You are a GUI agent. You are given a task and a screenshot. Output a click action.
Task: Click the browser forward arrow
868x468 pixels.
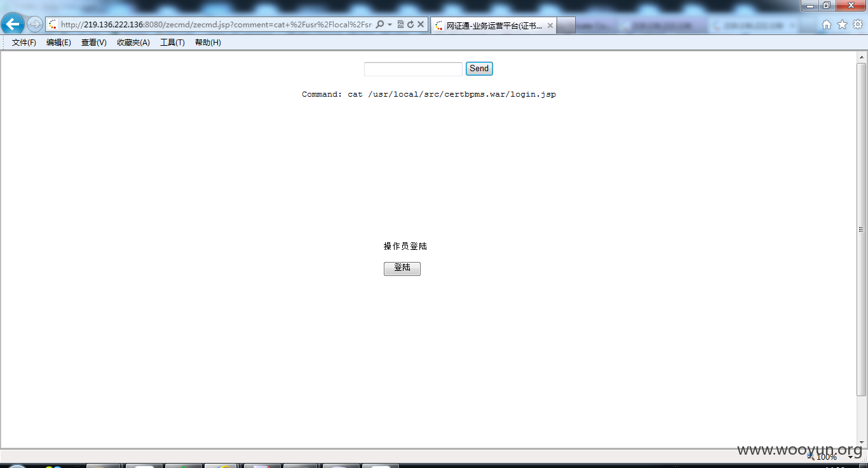pyautogui.click(x=34, y=25)
